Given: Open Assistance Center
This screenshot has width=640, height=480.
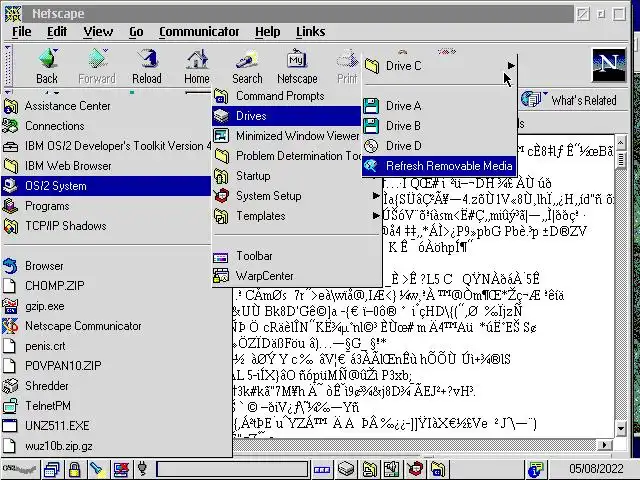Looking at the screenshot, I should click(106, 106).
